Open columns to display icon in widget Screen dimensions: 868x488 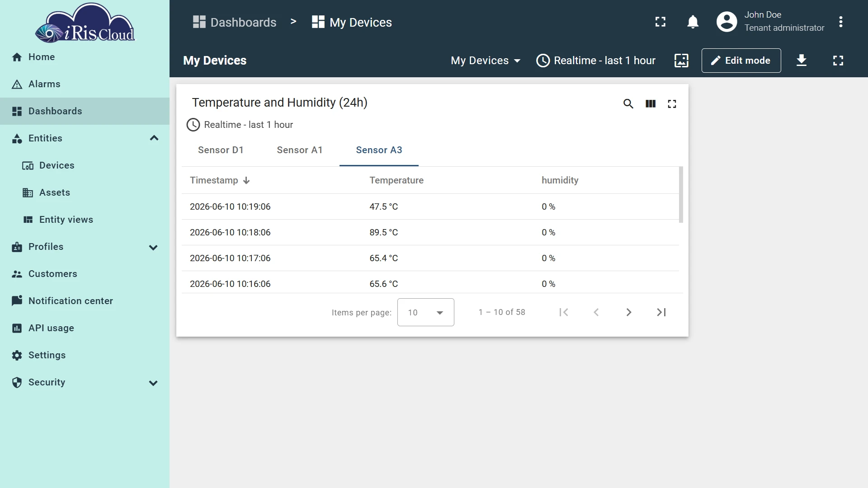pyautogui.click(x=650, y=104)
